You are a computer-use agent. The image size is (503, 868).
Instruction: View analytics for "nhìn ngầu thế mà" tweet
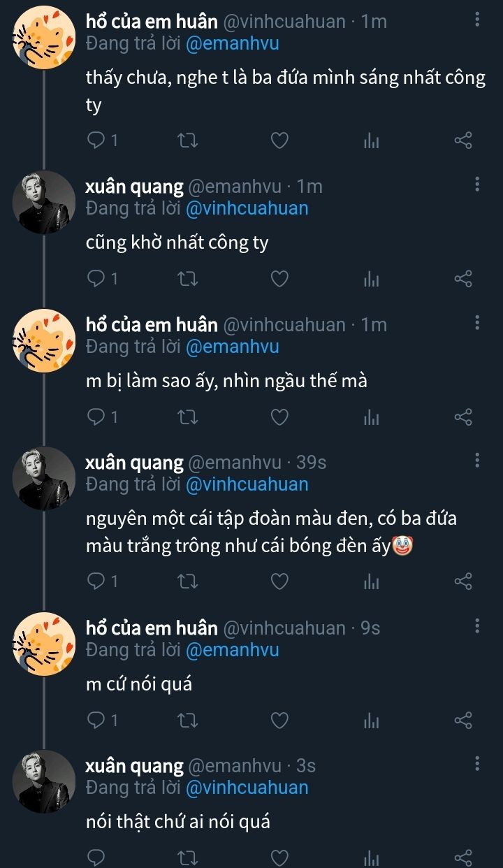click(371, 417)
